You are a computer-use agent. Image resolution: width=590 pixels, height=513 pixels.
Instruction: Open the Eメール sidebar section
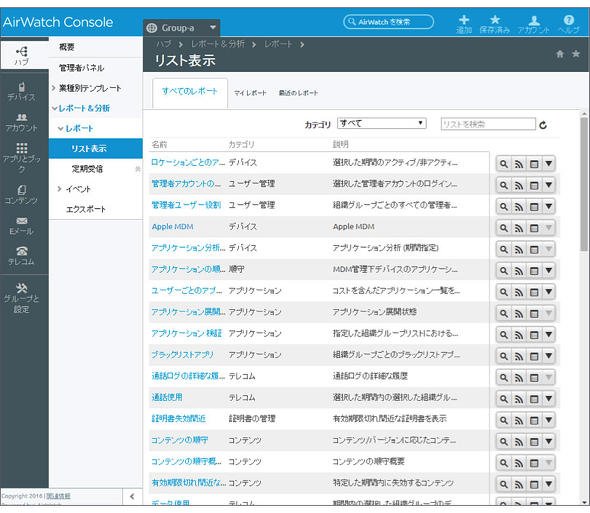tap(22, 225)
